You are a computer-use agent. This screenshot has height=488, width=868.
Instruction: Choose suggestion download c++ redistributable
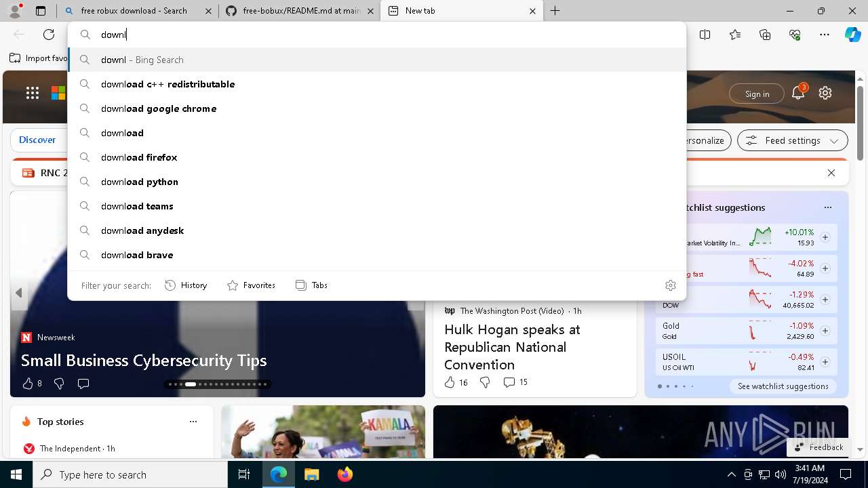coord(377,84)
